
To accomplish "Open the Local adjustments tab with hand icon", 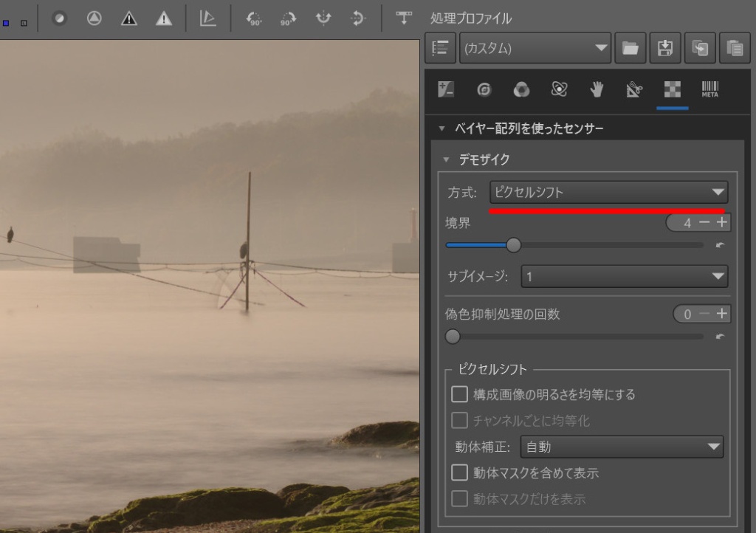I will click(597, 89).
